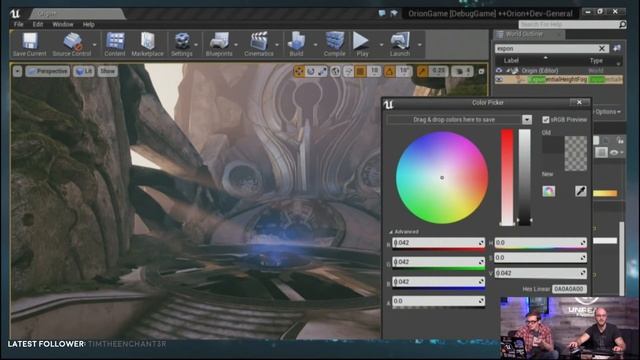Click the outliner icon beside the search box
Viewport: 640px width, 360px height.
coord(617,49)
